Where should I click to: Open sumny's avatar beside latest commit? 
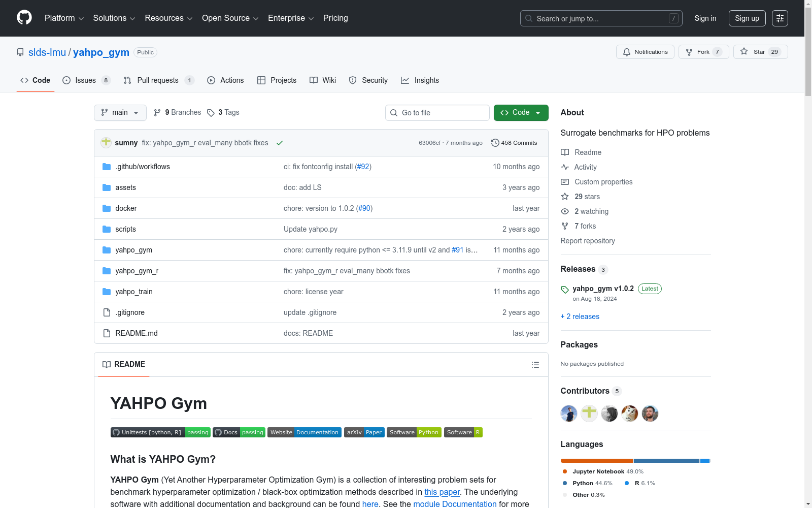pyautogui.click(x=106, y=143)
